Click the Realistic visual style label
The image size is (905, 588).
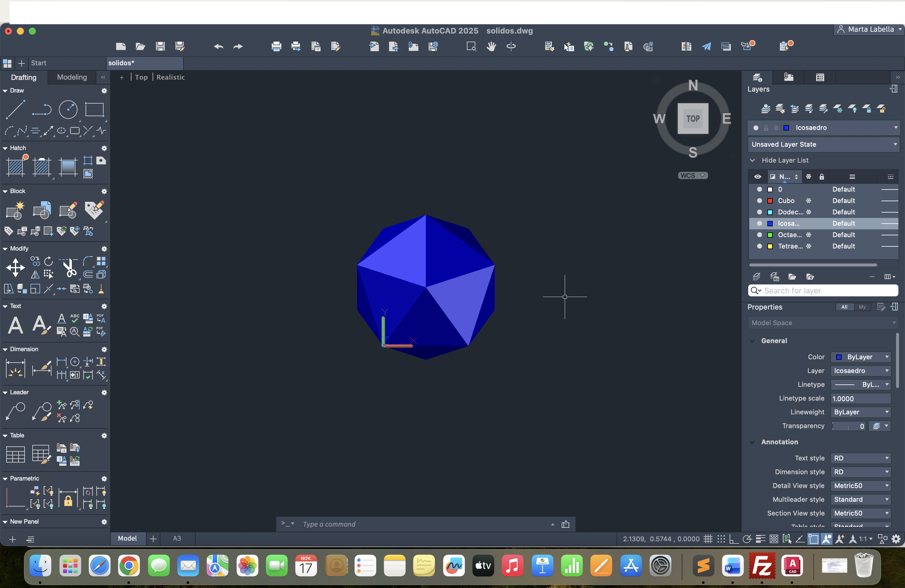(x=170, y=77)
